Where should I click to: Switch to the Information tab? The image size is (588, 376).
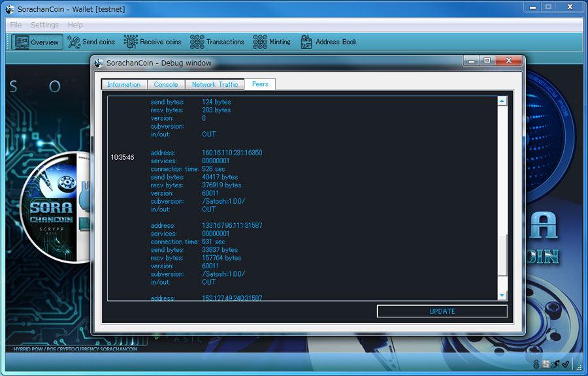pos(124,85)
